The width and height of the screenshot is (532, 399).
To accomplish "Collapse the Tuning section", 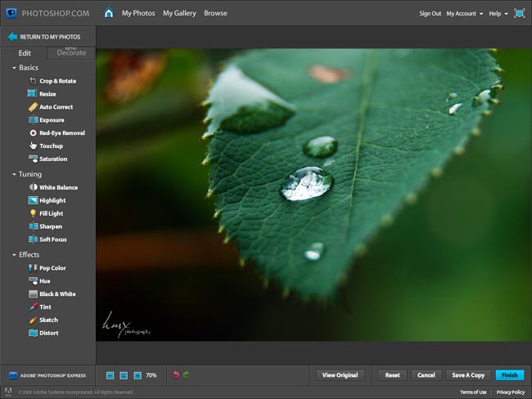I will click(15, 174).
